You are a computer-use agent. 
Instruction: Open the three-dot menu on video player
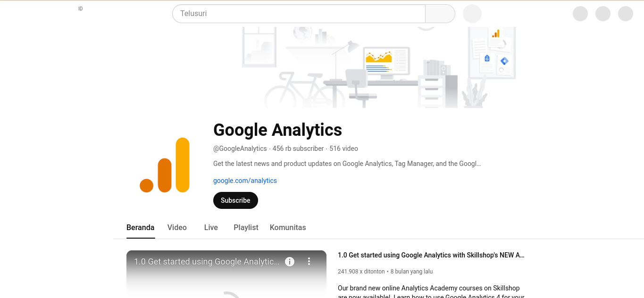[309, 261]
